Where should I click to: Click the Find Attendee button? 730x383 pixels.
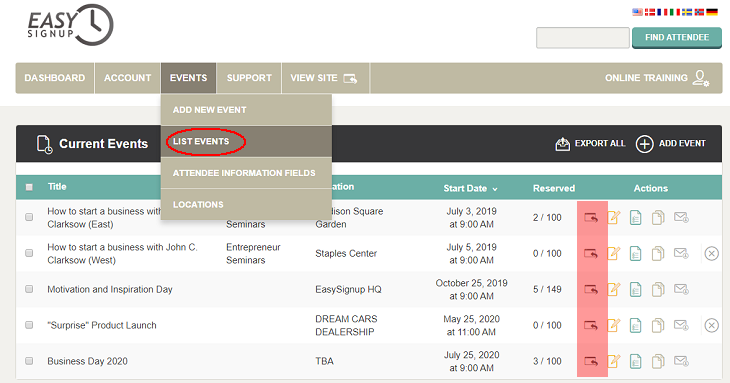tap(677, 38)
